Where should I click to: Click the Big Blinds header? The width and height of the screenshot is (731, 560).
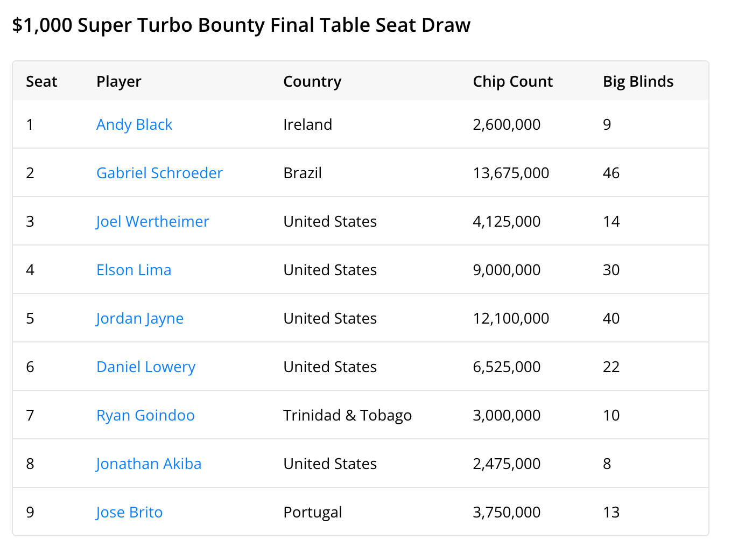(x=638, y=81)
